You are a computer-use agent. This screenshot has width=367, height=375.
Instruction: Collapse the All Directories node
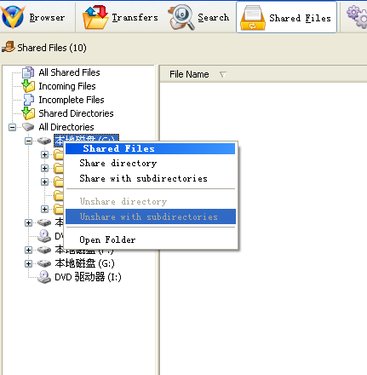click(x=12, y=127)
